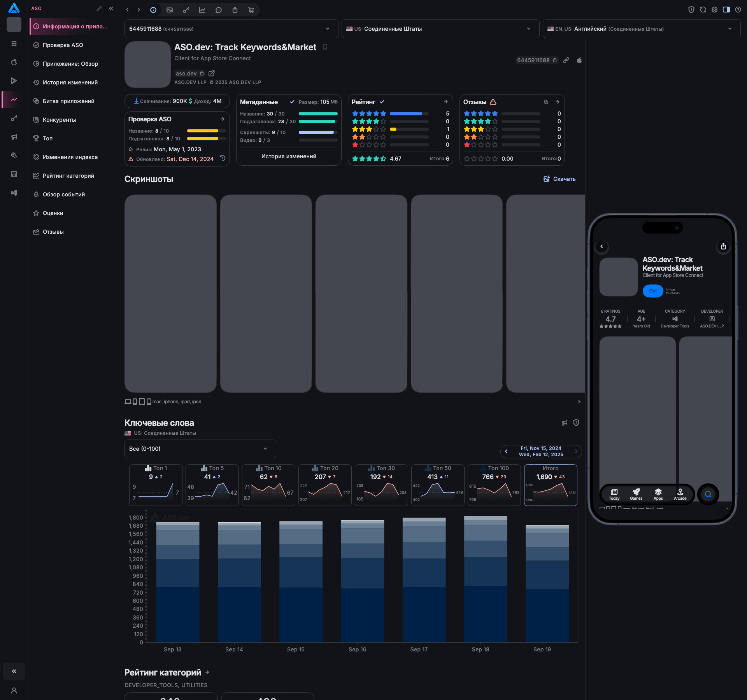Viewport: 747px width, 700px height.
Task: Open the app selector dropdown 6445911688
Action: 231,29
